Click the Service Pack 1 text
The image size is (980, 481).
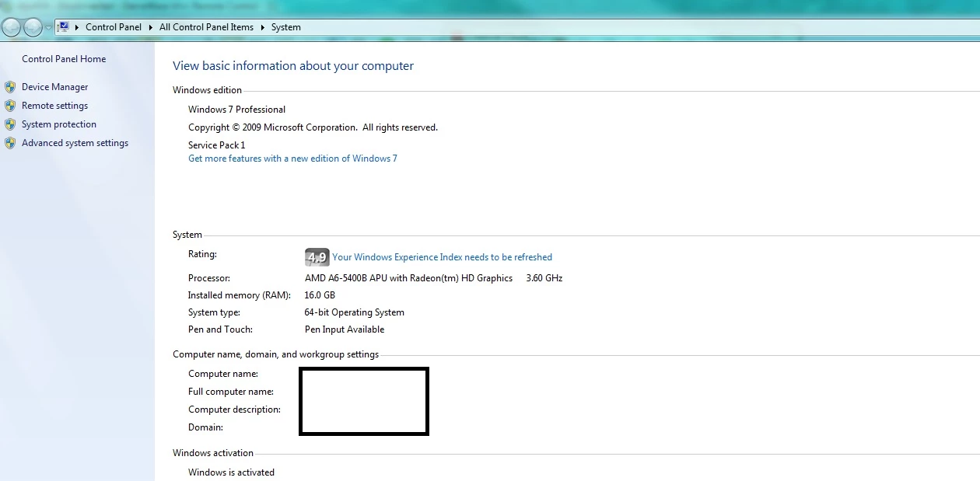216,145
